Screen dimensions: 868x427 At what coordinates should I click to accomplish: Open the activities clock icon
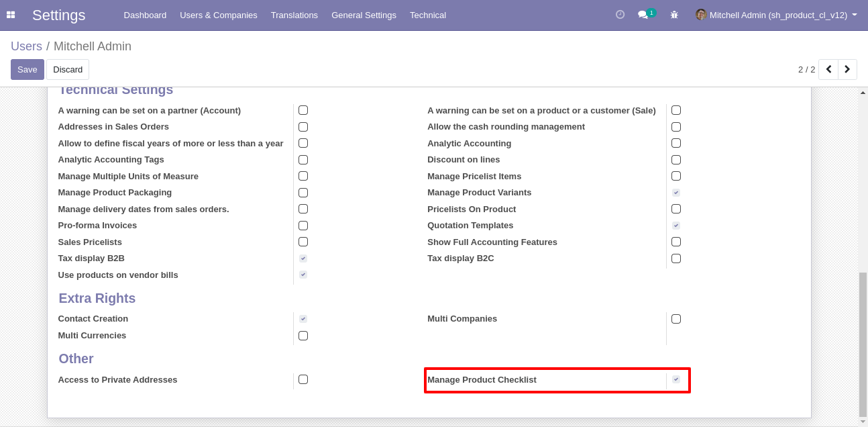[620, 14]
